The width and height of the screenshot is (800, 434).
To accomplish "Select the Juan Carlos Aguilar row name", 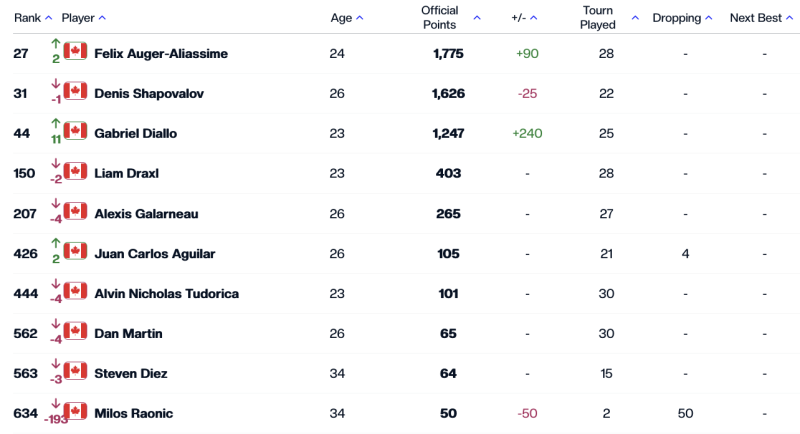I will pyautogui.click(x=155, y=253).
